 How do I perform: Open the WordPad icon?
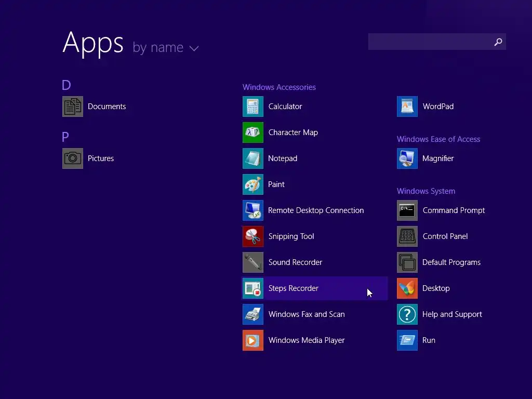tap(407, 107)
